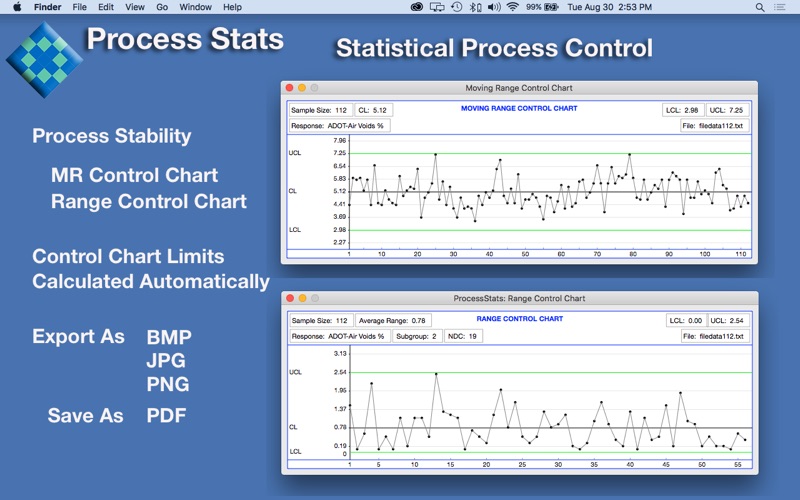Click Sample Size field in Moving Range chart
Screen dimensions: 800x500
click(x=320, y=110)
